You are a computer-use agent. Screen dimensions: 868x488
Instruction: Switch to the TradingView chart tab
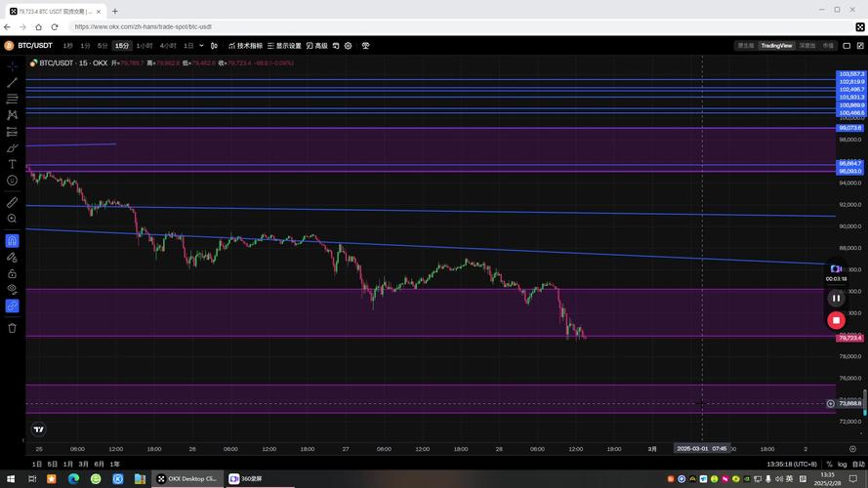point(776,45)
